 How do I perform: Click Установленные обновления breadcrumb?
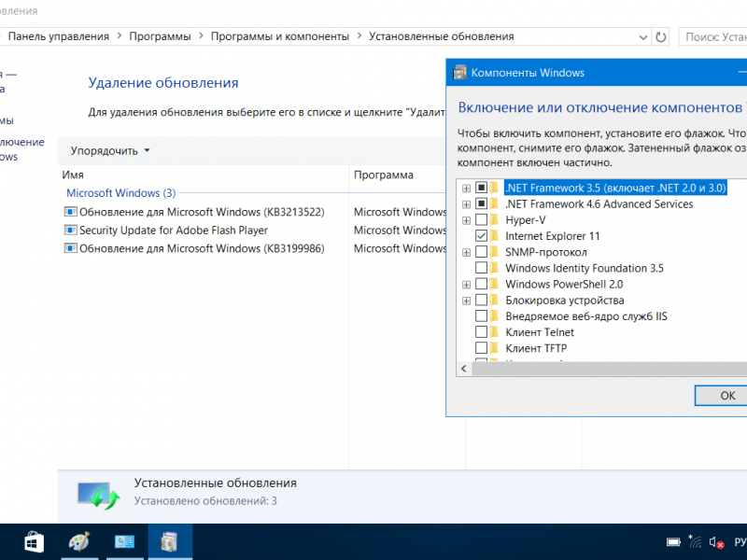click(x=442, y=36)
